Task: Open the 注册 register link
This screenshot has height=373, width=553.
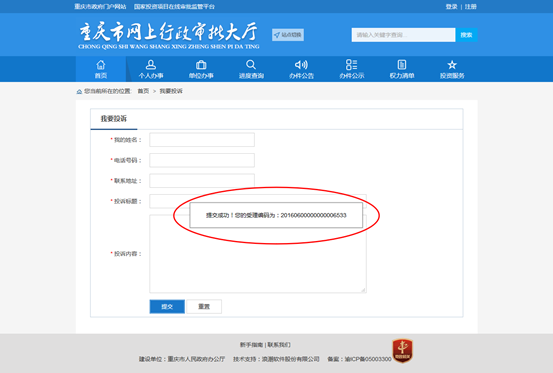Action: tap(470, 7)
